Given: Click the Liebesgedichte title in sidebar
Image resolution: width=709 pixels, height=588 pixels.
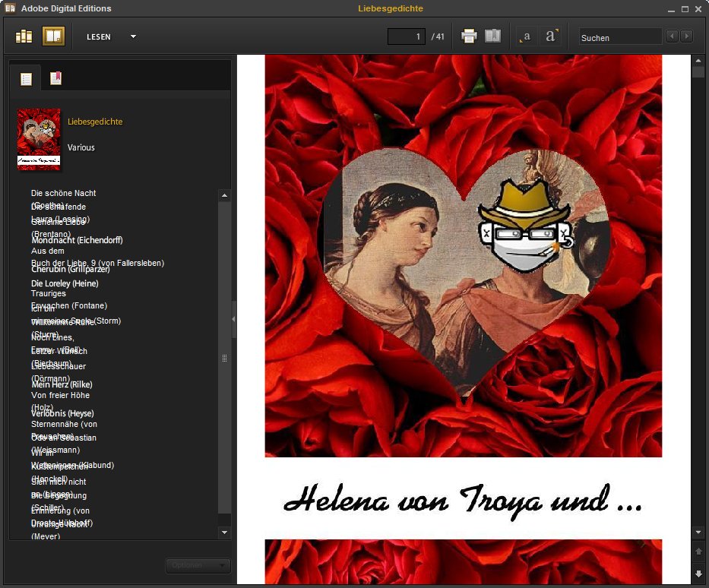Looking at the screenshot, I should coord(95,122).
